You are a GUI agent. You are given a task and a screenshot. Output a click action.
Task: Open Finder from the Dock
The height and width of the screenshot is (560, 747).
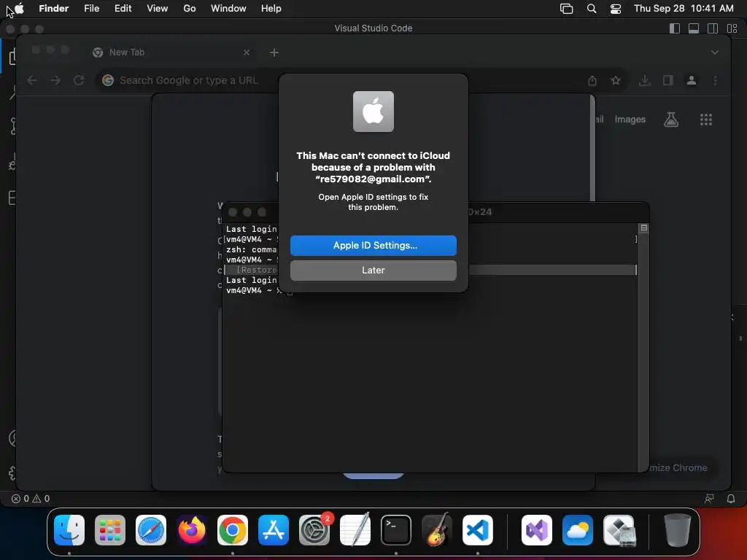click(x=69, y=530)
